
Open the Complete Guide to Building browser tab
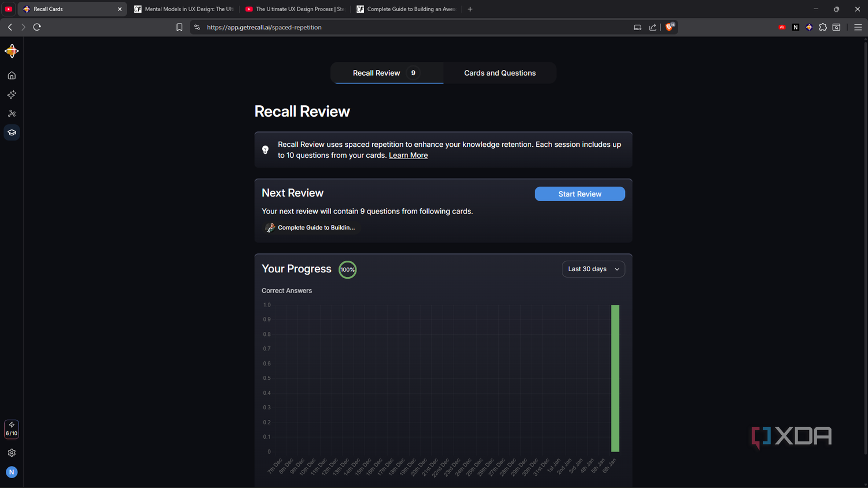406,9
